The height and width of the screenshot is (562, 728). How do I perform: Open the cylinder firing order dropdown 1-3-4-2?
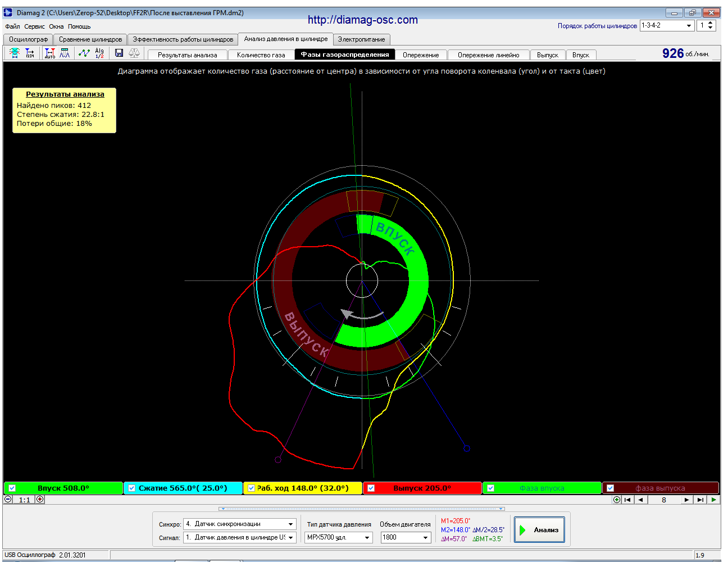point(689,25)
